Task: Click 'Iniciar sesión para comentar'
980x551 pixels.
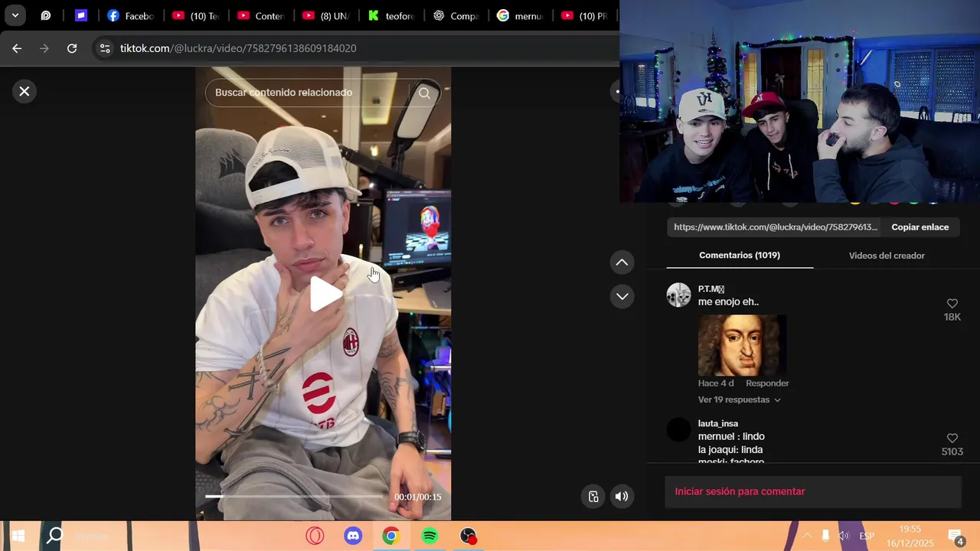Action: [740, 491]
